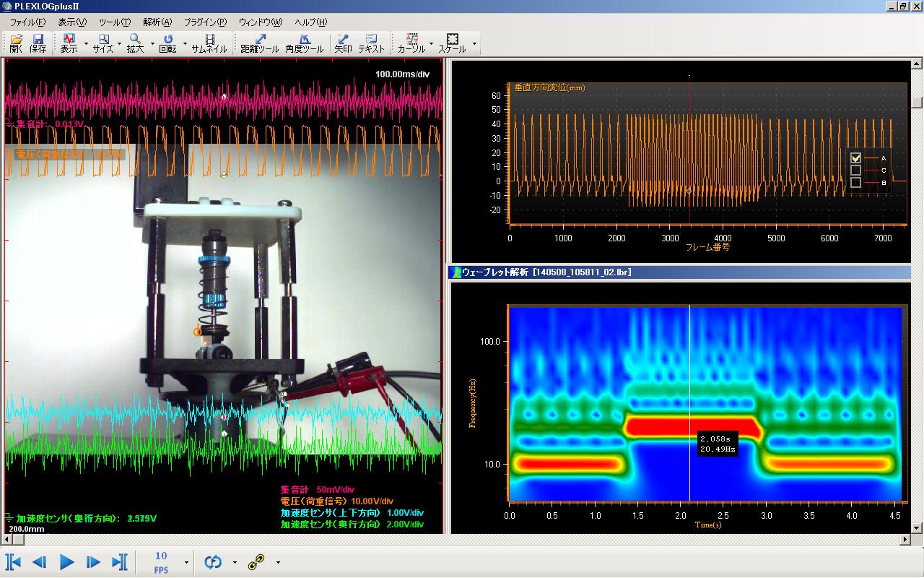This screenshot has height=578, width=924.
Task: Open the サムネイル thumbnail view
Action: (209, 43)
